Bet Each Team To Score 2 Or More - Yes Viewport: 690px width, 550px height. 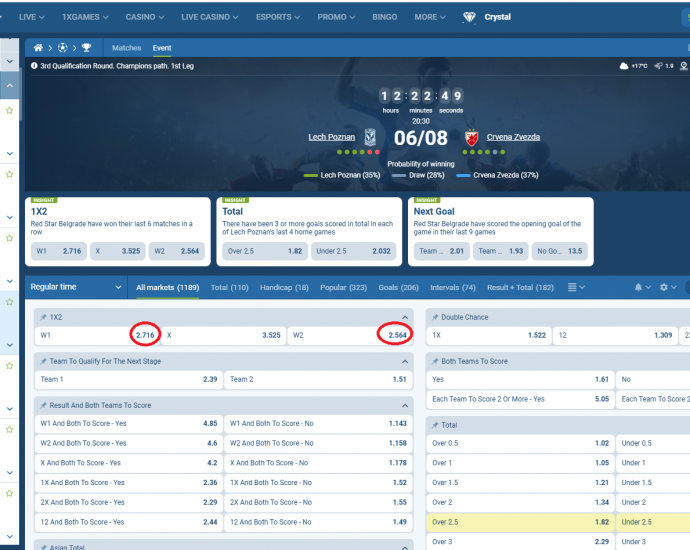click(521, 399)
